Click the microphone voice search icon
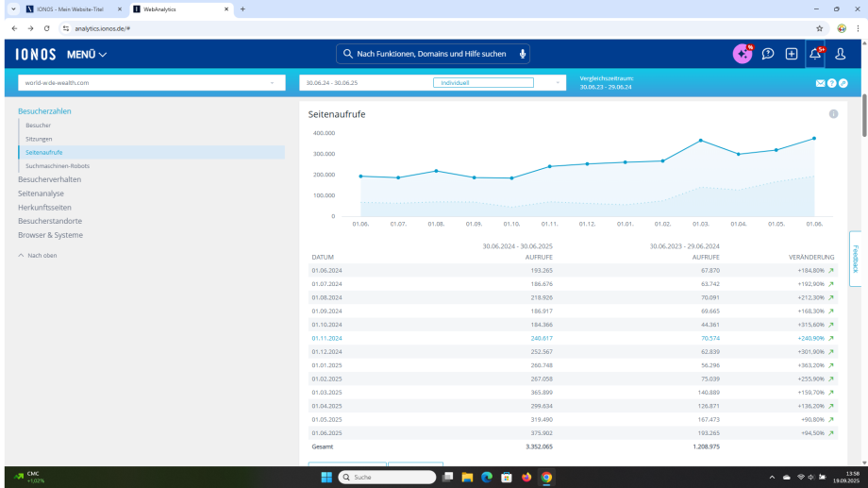Viewport: 868px width, 488px height. coord(523,54)
